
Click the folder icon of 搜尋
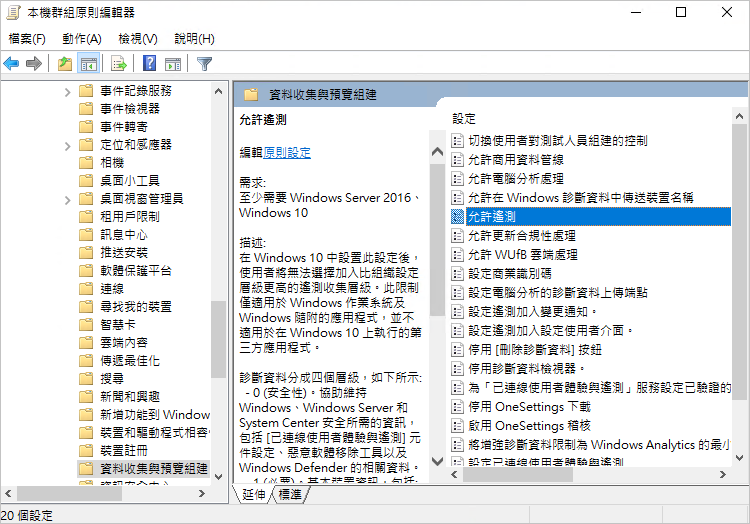[86, 379]
